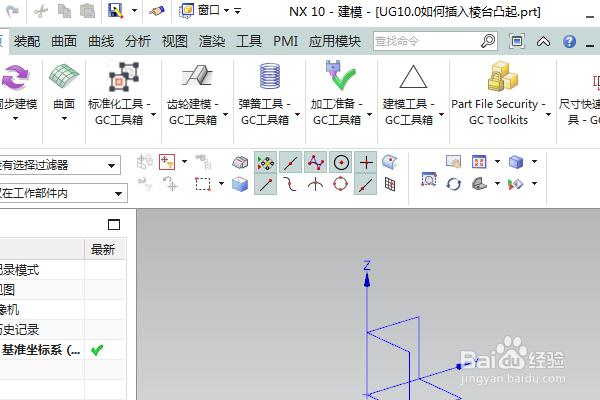
Task: Toggle the end point snap
Action: (x=266, y=185)
